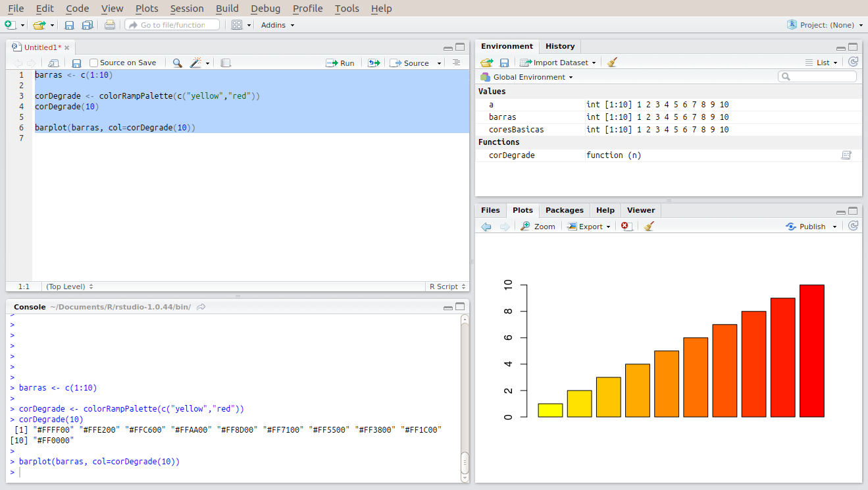868x490 pixels.
Task: Open the Export dropdown in Plots
Action: point(589,227)
